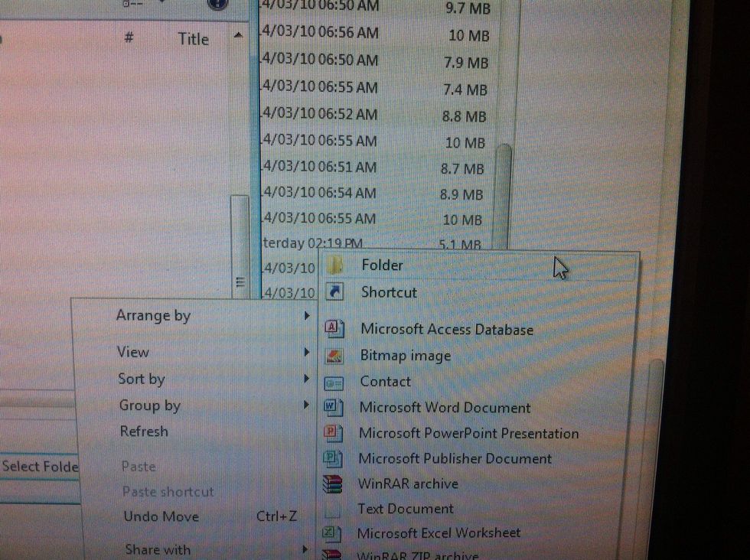Click the Select Folder button
Image resolution: width=750 pixels, height=560 pixels.
[38, 467]
